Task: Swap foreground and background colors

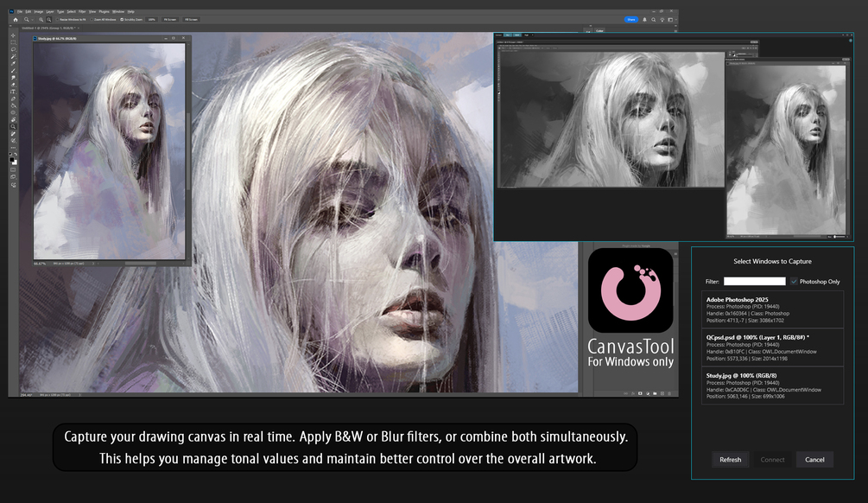Action: pos(16,154)
